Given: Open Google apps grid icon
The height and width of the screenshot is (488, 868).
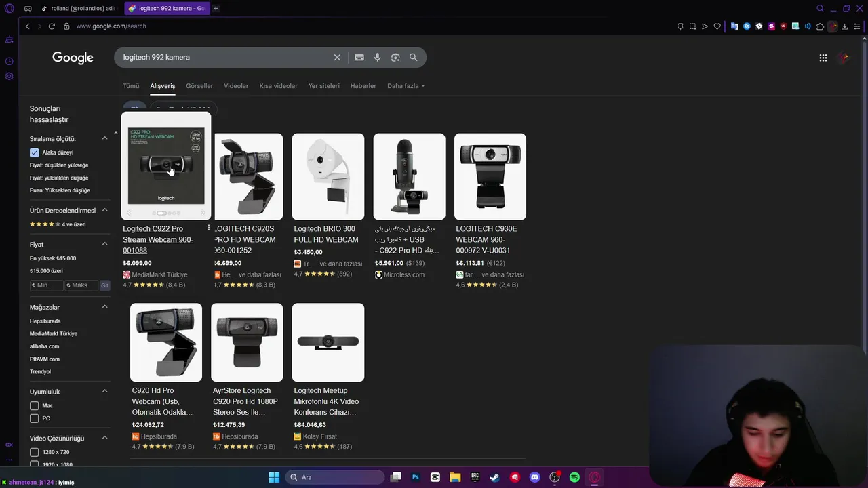Looking at the screenshot, I should coord(823,58).
